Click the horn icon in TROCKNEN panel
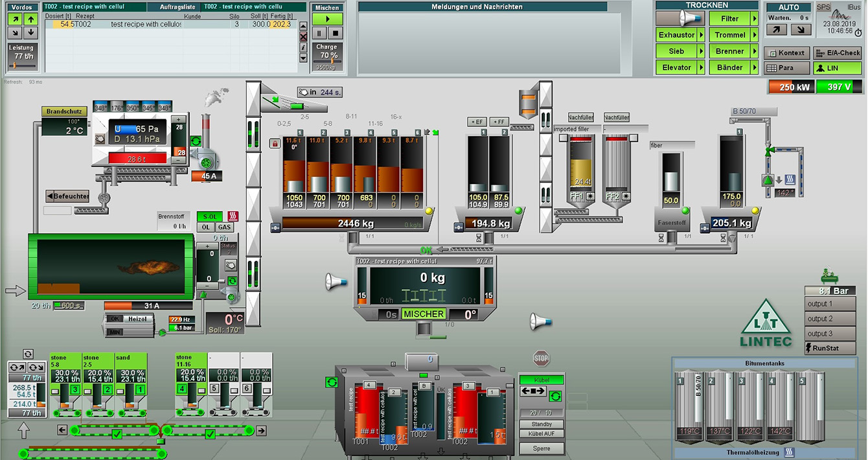Screen dimensions: 868x460 point(679,19)
